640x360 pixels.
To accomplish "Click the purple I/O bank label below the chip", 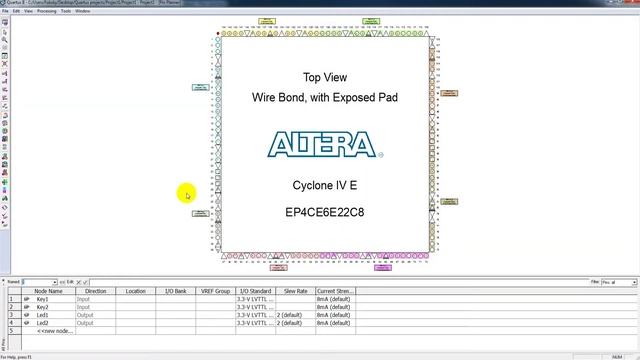I will click(x=383, y=268).
